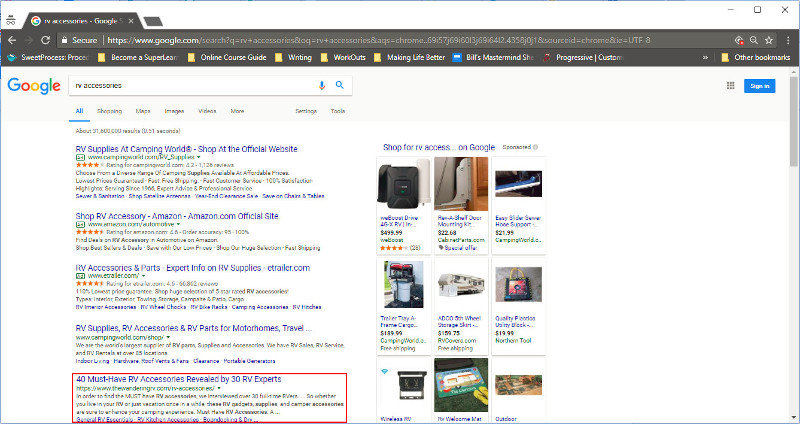Click the Sewer & Sanitation sitelink
This screenshot has height=424, width=800.
pyautogui.click(x=100, y=196)
